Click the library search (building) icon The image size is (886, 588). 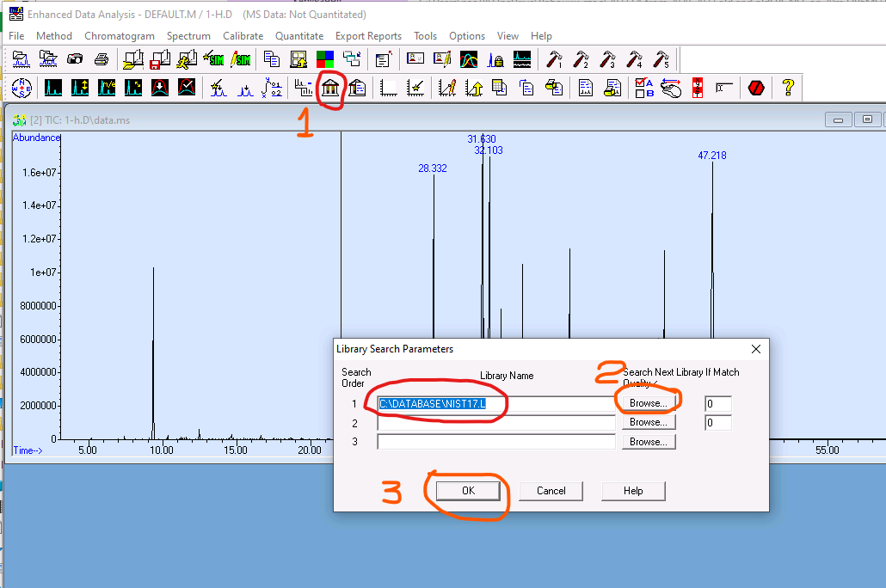tap(329, 88)
